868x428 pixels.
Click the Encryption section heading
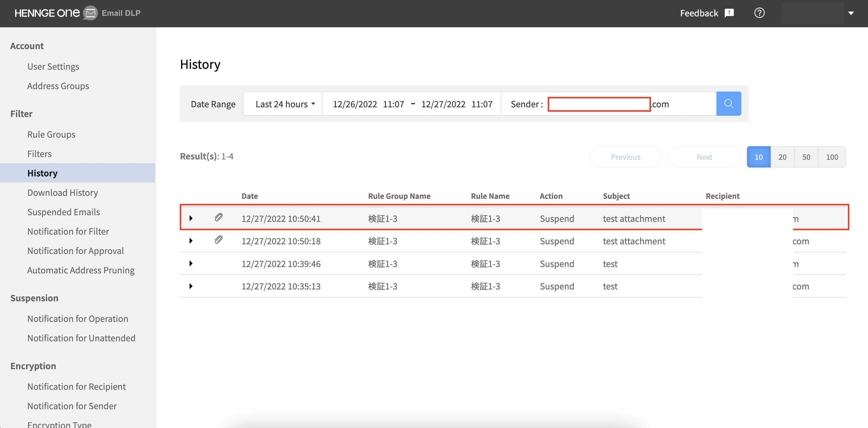click(x=33, y=366)
